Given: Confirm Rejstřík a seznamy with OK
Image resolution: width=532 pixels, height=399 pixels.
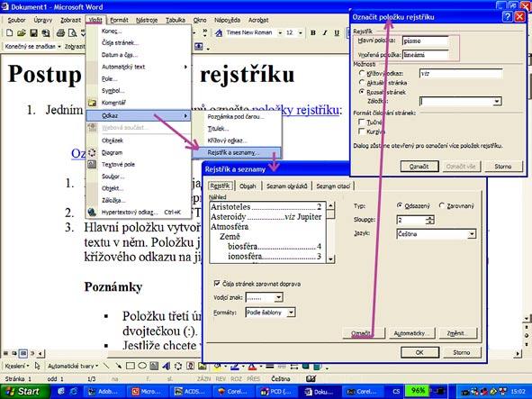Looking at the screenshot, I should click(x=419, y=352).
